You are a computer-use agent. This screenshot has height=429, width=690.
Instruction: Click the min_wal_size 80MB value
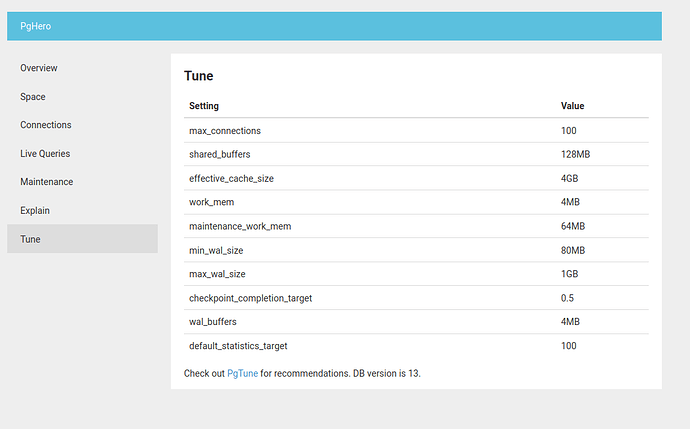tap(573, 250)
